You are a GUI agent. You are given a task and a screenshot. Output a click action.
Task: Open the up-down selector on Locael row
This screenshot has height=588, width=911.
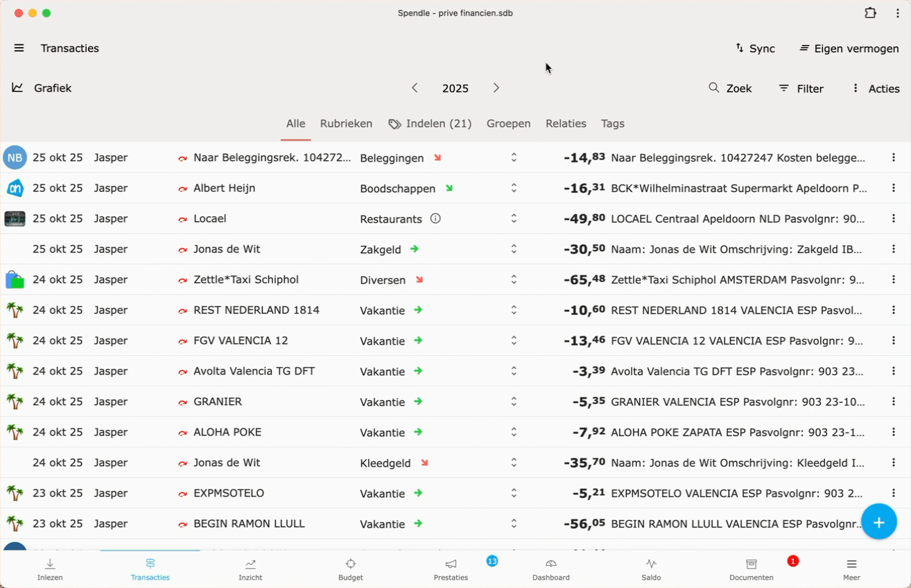(514, 218)
